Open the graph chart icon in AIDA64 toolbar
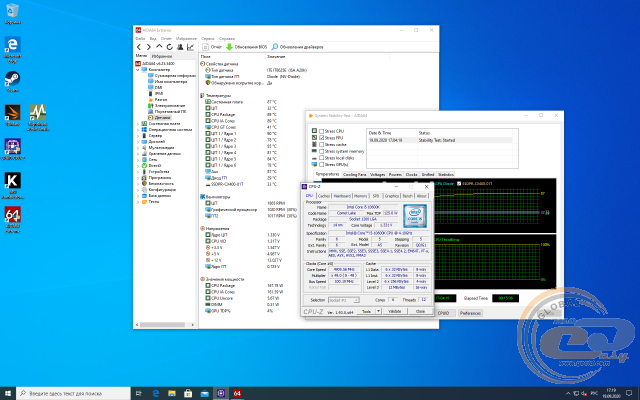Viewport: 640px width, 400px height. point(190,47)
